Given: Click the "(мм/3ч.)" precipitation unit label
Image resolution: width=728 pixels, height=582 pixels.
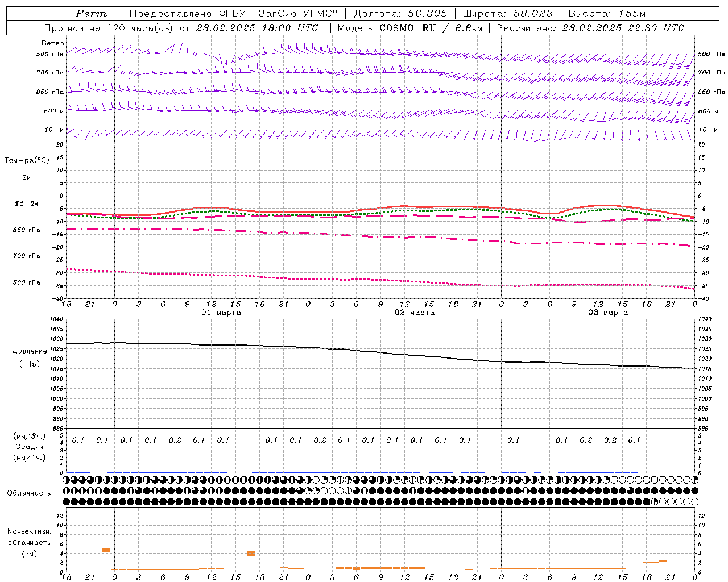Looking at the screenshot, I should [29, 436].
